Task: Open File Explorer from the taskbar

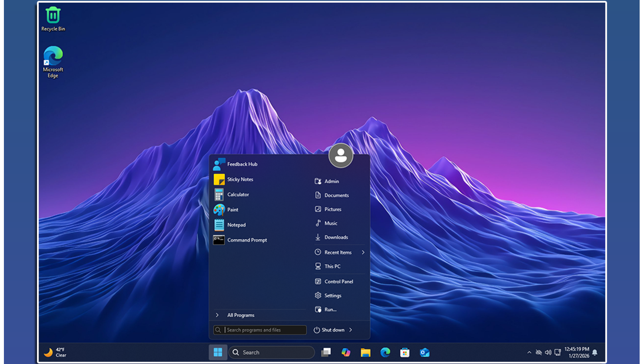Action: point(365,352)
